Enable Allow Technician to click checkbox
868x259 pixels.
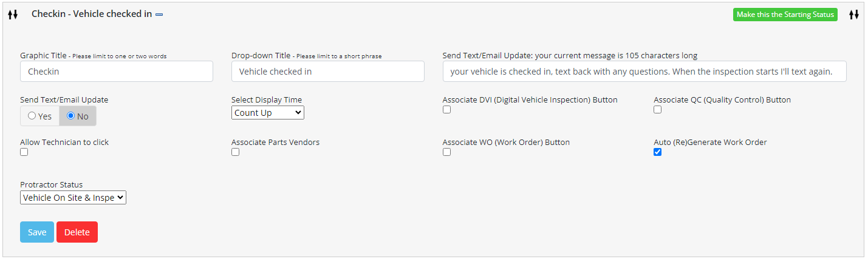(x=24, y=152)
